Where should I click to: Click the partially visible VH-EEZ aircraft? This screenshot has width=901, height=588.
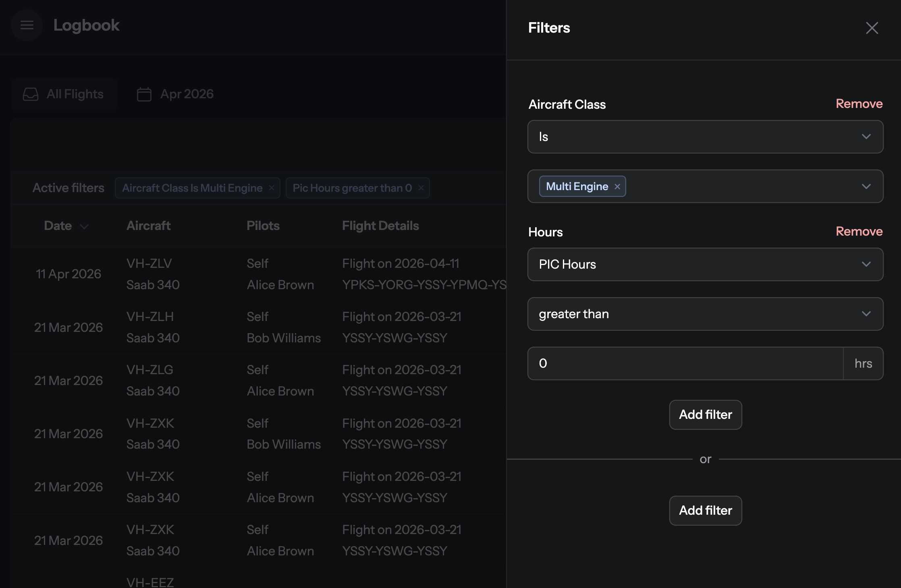[150, 582]
